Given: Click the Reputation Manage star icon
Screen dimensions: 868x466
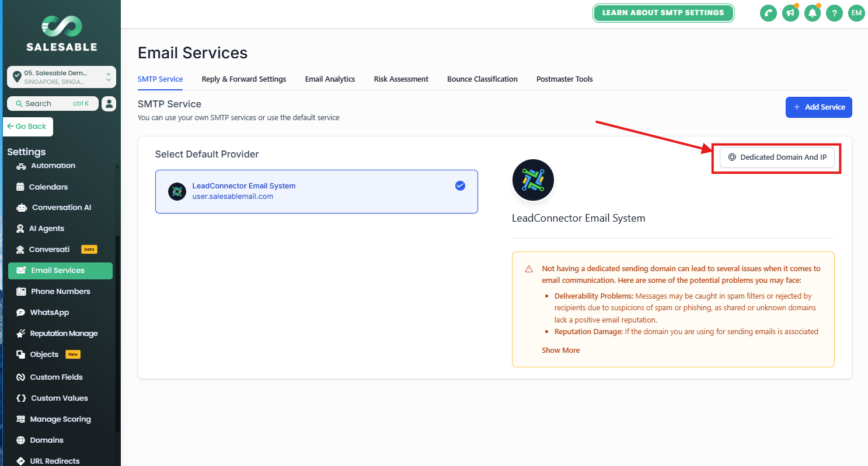Looking at the screenshot, I should pos(21,334).
